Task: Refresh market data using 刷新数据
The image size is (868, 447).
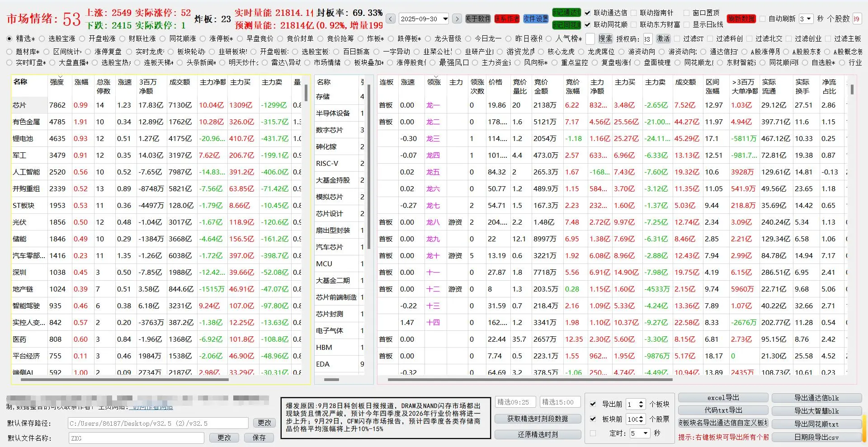Action: pyautogui.click(x=741, y=19)
